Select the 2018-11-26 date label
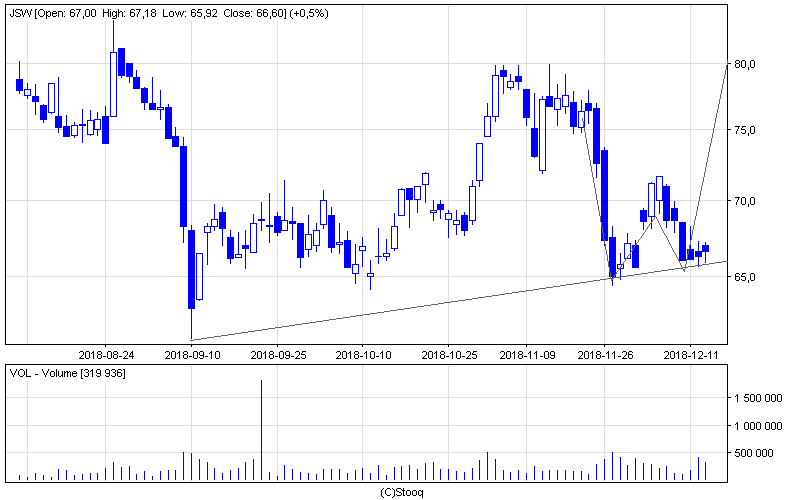 [x=605, y=355]
